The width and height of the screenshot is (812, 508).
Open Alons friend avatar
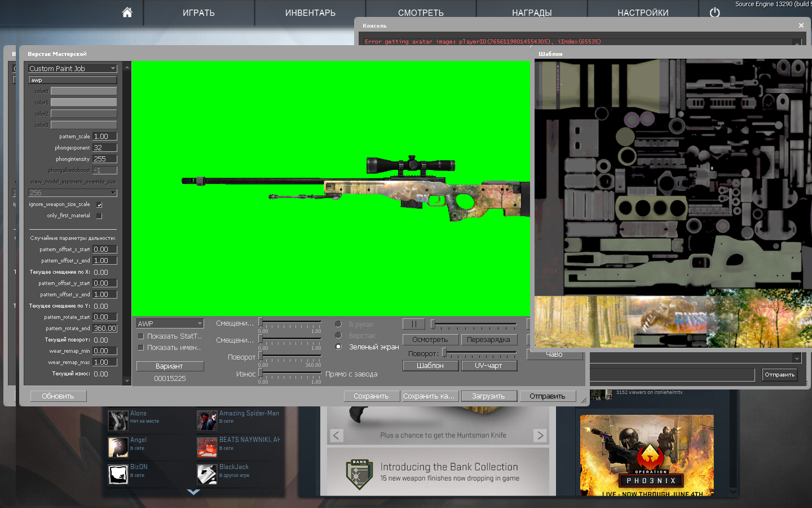118,421
